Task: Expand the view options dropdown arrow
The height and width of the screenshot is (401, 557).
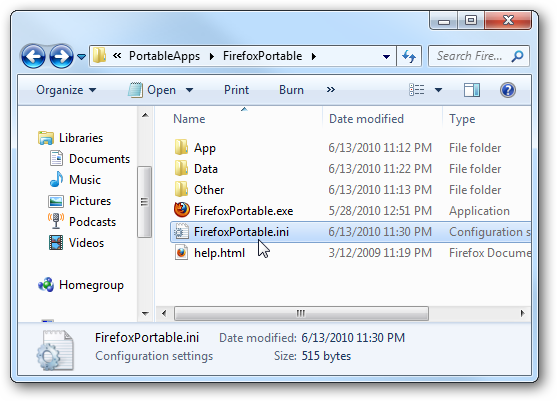Action: pyautogui.click(x=438, y=90)
